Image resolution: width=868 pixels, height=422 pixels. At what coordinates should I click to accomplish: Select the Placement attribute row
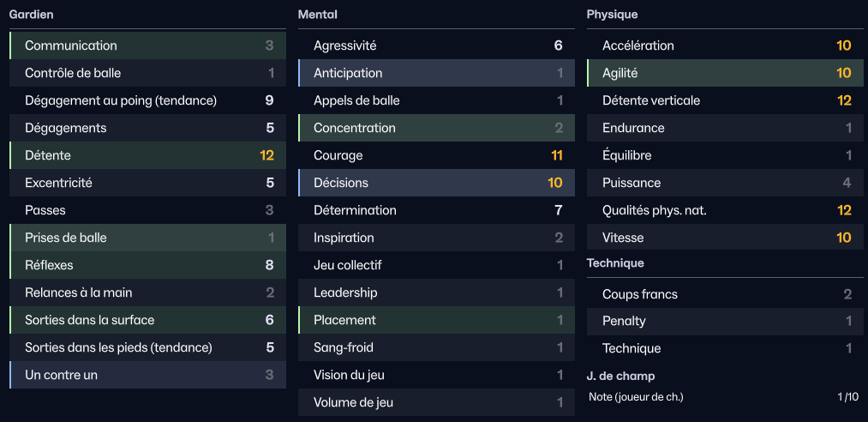[436, 320]
